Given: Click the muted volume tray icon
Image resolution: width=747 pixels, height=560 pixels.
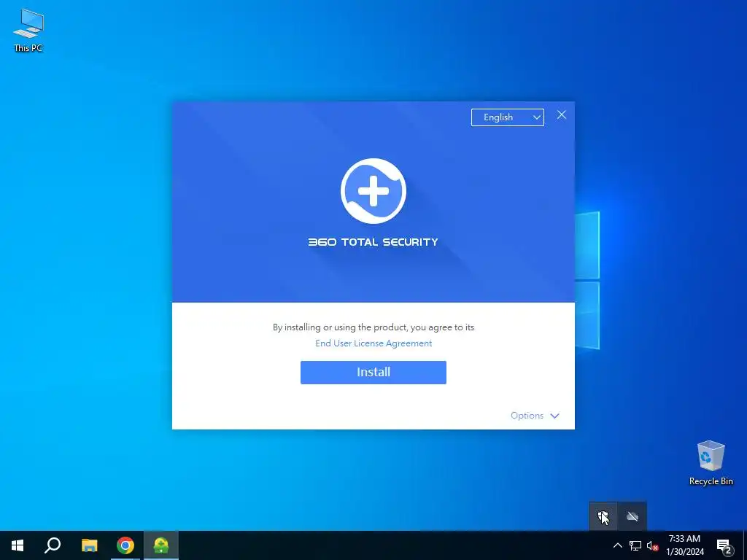Looking at the screenshot, I should pyautogui.click(x=652, y=545).
